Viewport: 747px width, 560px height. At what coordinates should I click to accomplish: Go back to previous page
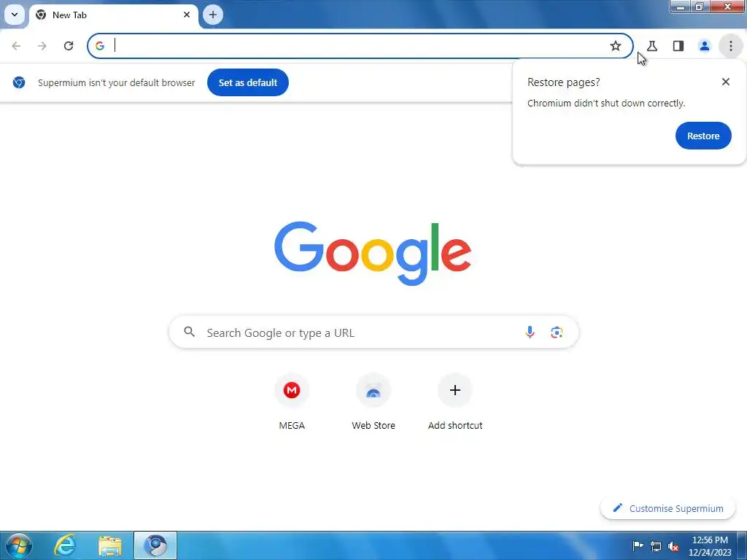click(16, 46)
